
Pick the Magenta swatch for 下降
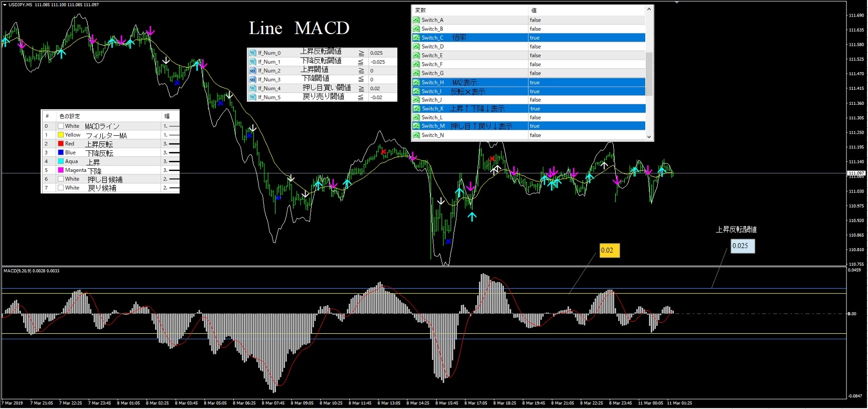point(61,170)
